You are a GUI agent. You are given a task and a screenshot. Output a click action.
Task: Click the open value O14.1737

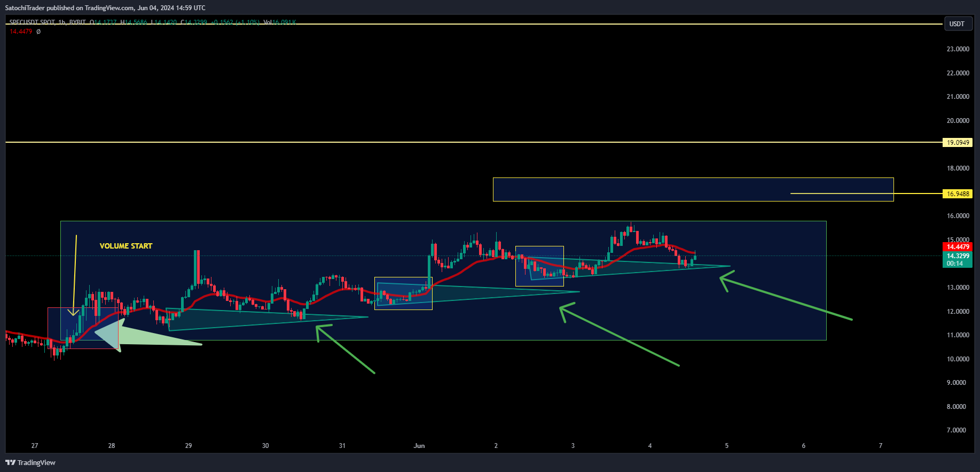pyautogui.click(x=103, y=22)
